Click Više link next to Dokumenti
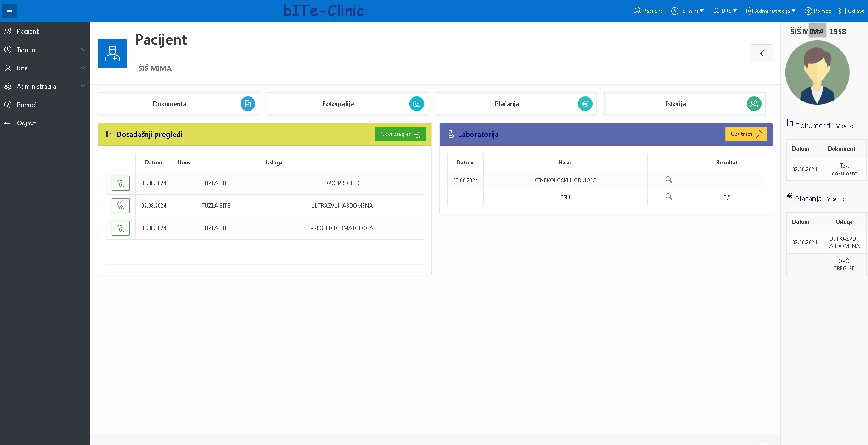This screenshot has width=868, height=445. (845, 126)
